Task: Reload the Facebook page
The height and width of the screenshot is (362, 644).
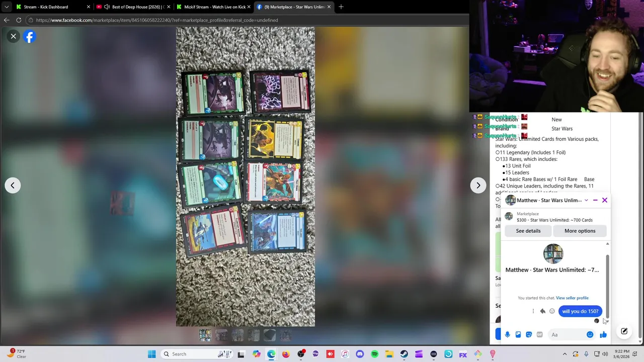Action: pos(19,20)
